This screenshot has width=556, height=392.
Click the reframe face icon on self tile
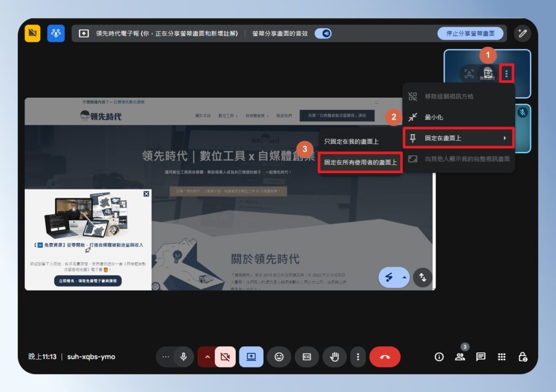click(x=469, y=74)
